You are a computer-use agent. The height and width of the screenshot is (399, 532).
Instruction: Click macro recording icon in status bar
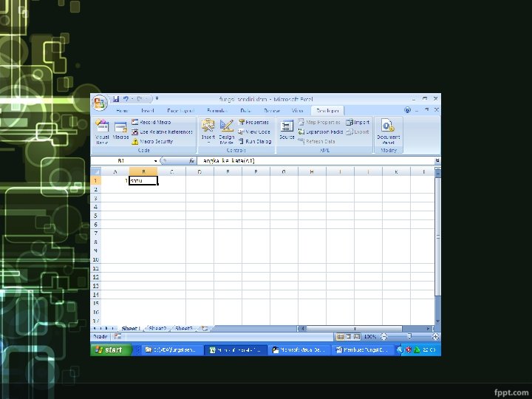point(117,337)
